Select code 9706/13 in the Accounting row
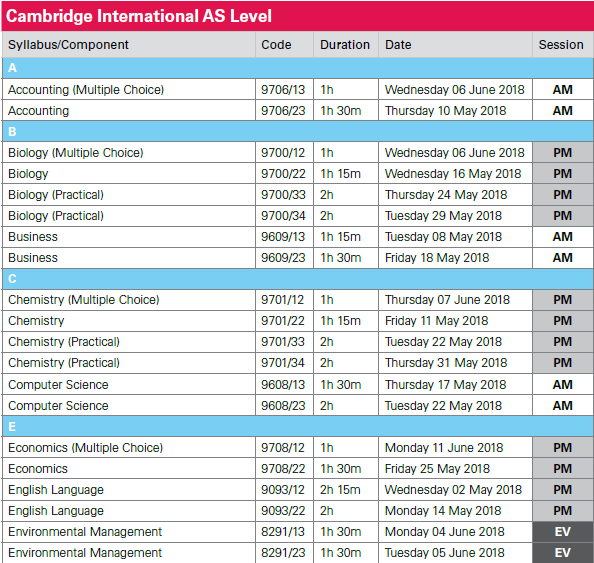 (x=283, y=90)
